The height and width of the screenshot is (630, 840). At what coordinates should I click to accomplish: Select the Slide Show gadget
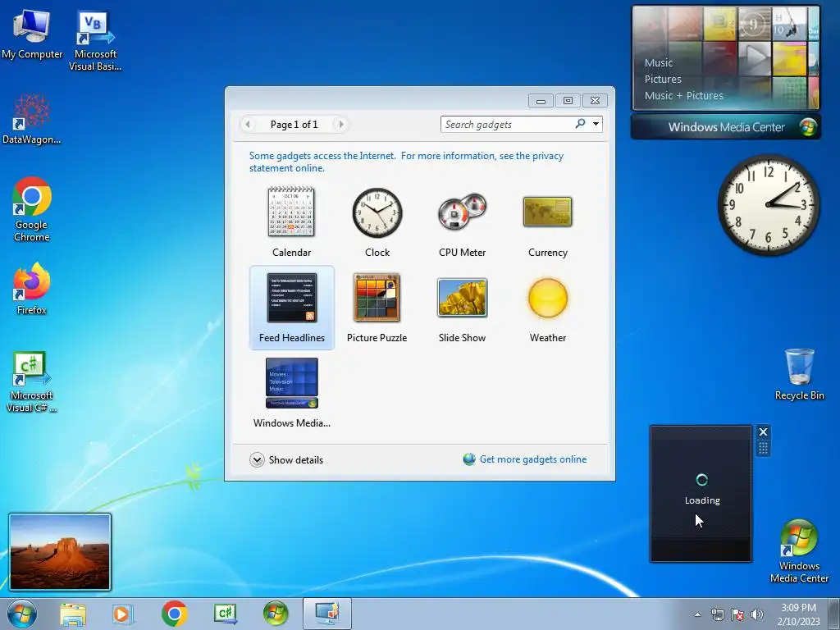tap(462, 308)
